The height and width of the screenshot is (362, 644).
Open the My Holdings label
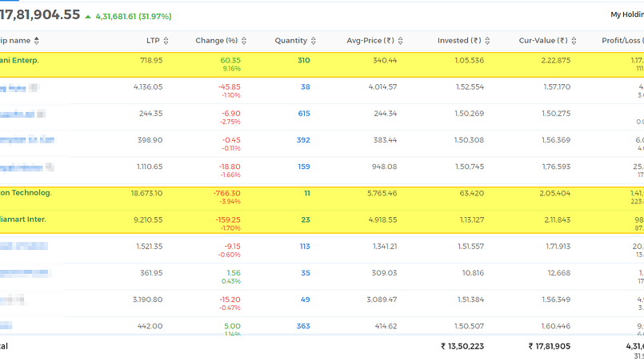point(627,14)
